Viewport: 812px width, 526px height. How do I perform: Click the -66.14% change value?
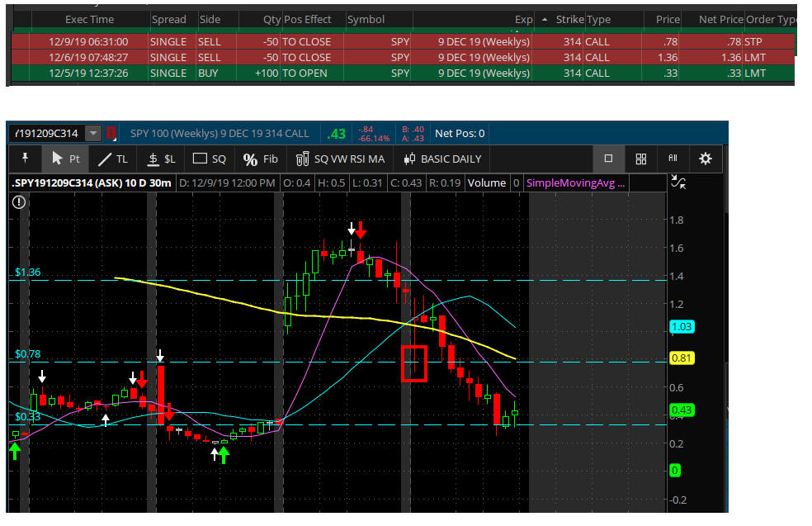click(373, 139)
